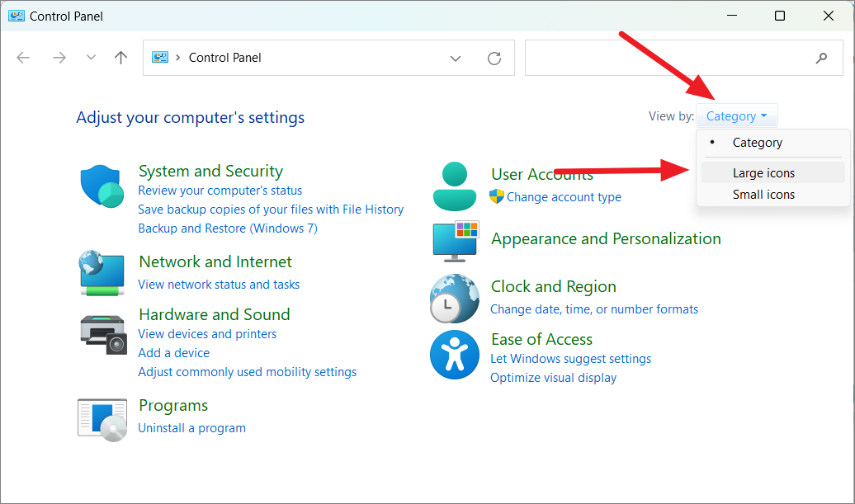
Task: Open the View by dropdown
Action: pyautogui.click(x=736, y=115)
